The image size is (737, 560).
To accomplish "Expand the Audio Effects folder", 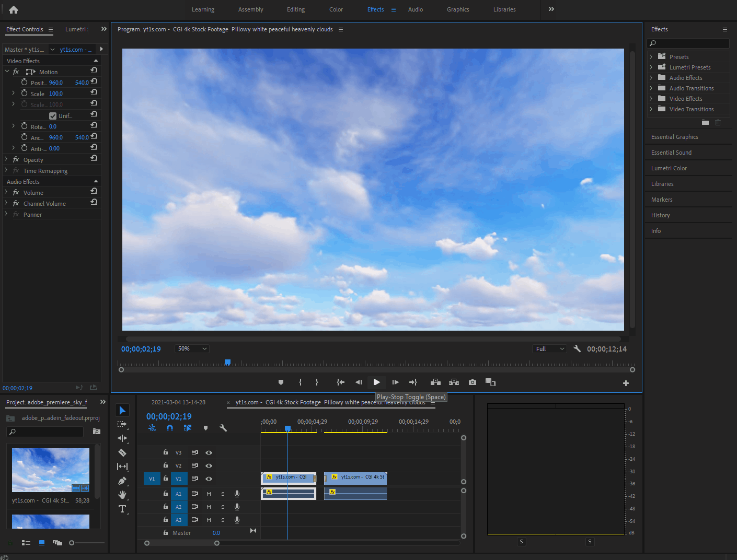I will click(x=651, y=78).
